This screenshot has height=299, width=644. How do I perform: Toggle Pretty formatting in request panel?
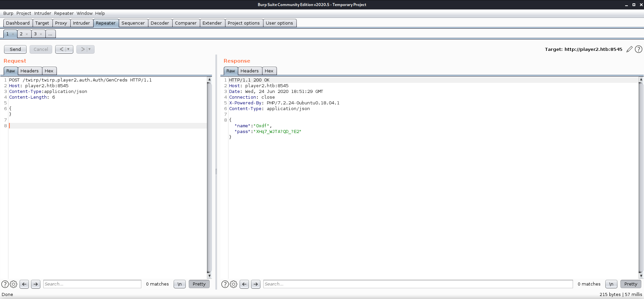coord(199,284)
